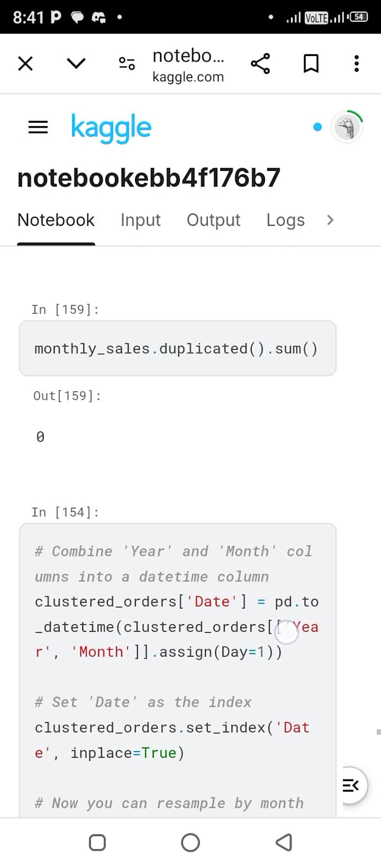Image resolution: width=381 pixels, height=868 pixels.
Task: Open the Logs tab
Action: 285,220
